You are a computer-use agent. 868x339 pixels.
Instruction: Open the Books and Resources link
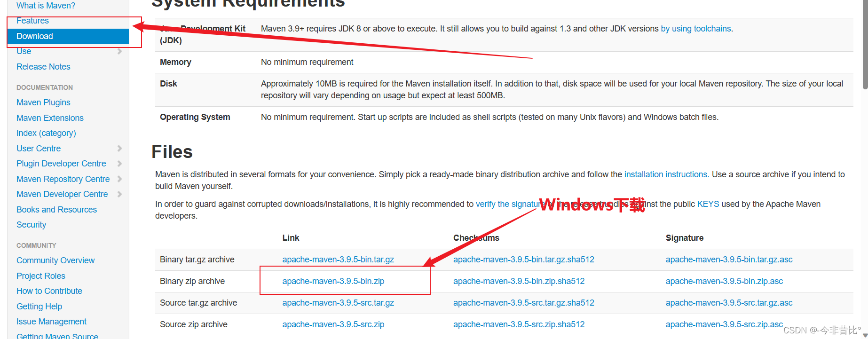click(x=56, y=210)
